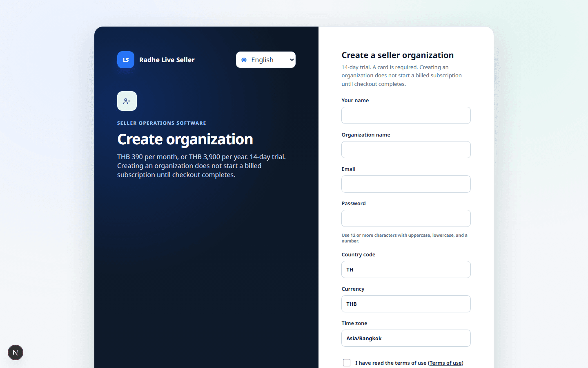Focus the Your name field
The width and height of the screenshot is (588, 368).
click(406, 115)
